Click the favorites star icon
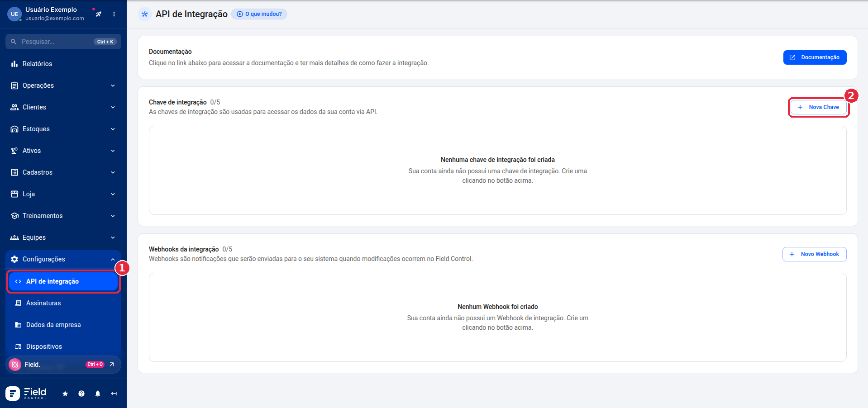This screenshot has width=868, height=408. 65,394
